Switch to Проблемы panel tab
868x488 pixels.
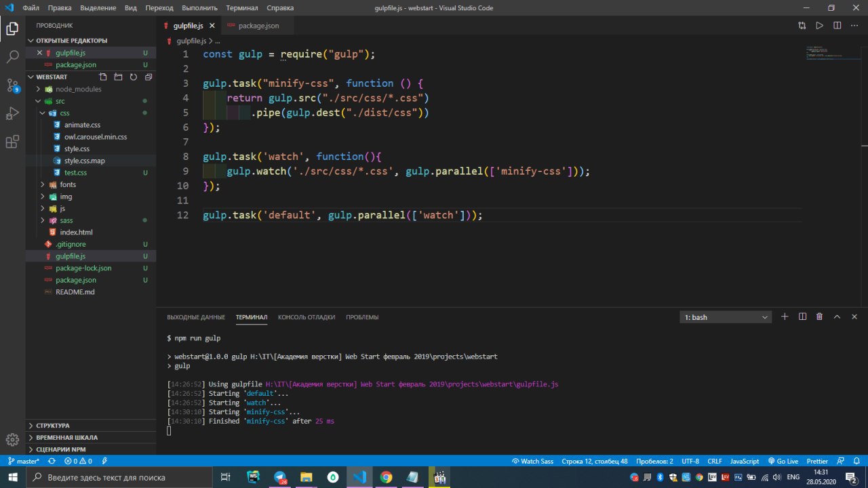(362, 317)
